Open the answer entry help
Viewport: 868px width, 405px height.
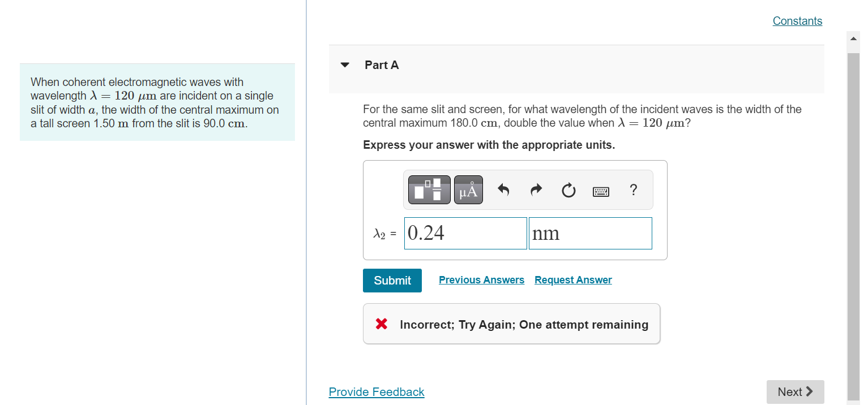point(633,190)
